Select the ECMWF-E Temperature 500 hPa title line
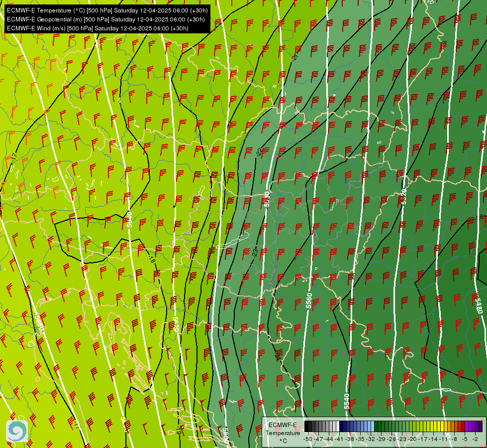Image resolution: width=487 pixels, height=448 pixels. coord(107,10)
